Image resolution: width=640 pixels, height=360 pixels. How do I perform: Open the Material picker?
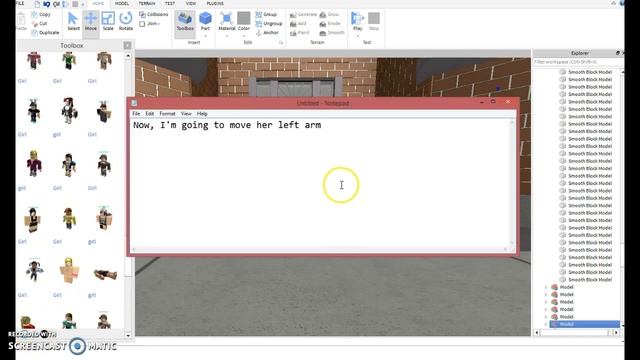pyautogui.click(x=227, y=21)
